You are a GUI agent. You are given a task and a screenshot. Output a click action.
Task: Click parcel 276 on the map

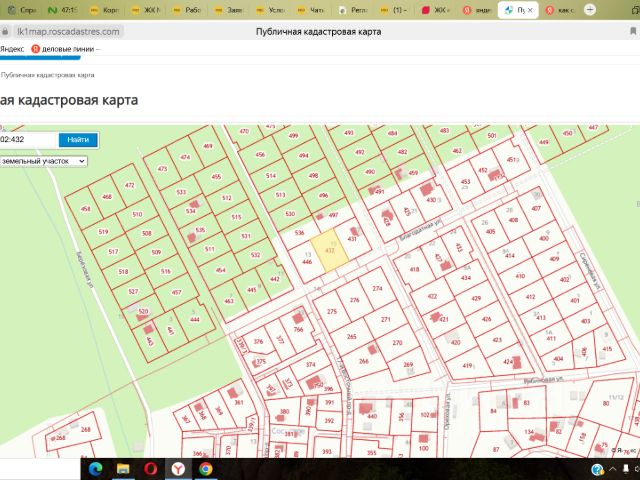click(x=354, y=300)
